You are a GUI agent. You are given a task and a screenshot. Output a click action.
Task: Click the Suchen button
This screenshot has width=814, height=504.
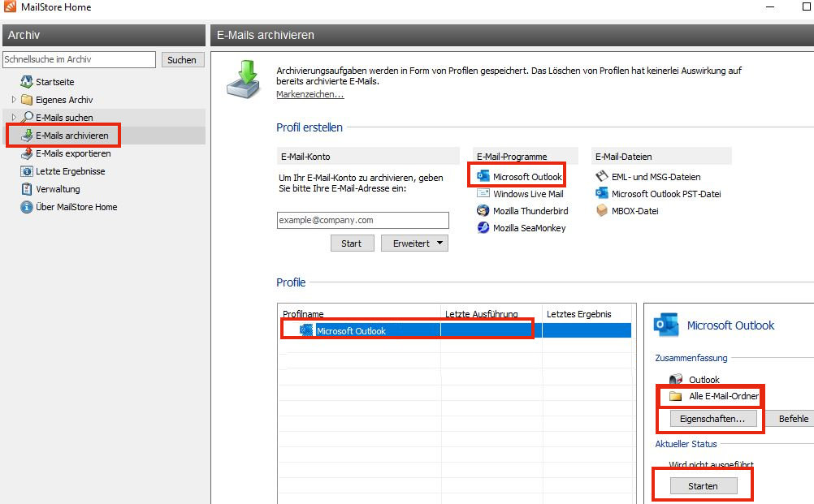click(182, 59)
